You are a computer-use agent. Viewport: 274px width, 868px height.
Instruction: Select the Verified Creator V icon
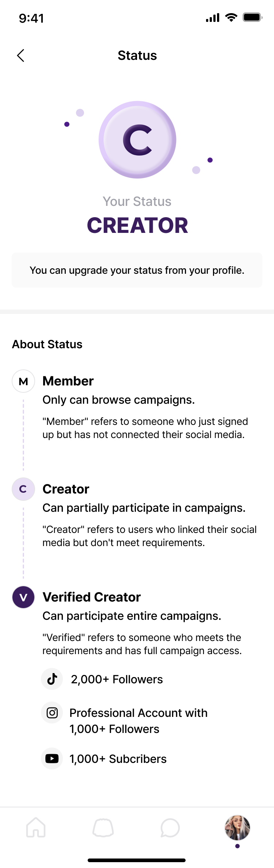(x=23, y=597)
